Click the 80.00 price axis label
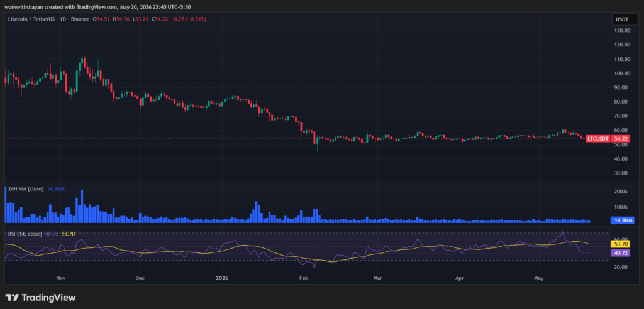The width and height of the screenshot is (644, 309). 622,102
